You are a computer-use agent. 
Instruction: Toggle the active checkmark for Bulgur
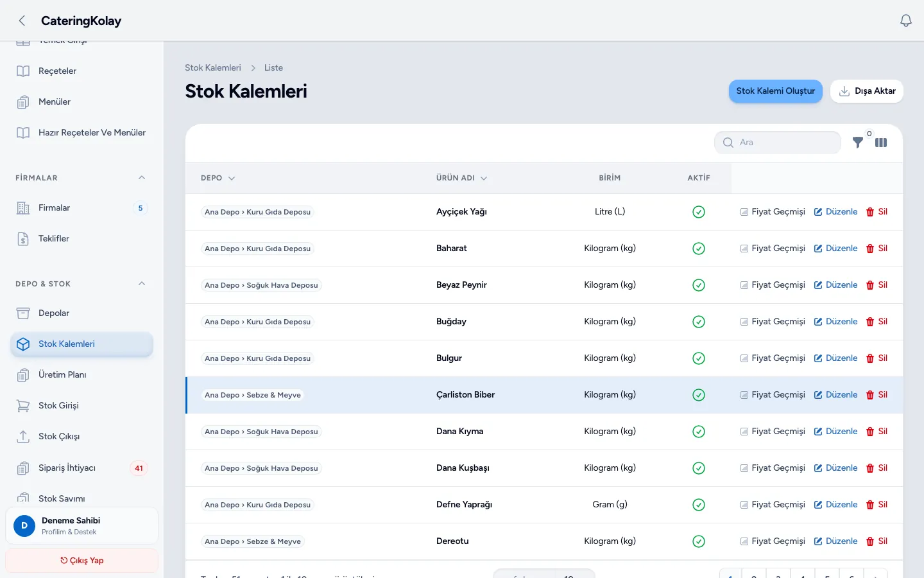699,358
